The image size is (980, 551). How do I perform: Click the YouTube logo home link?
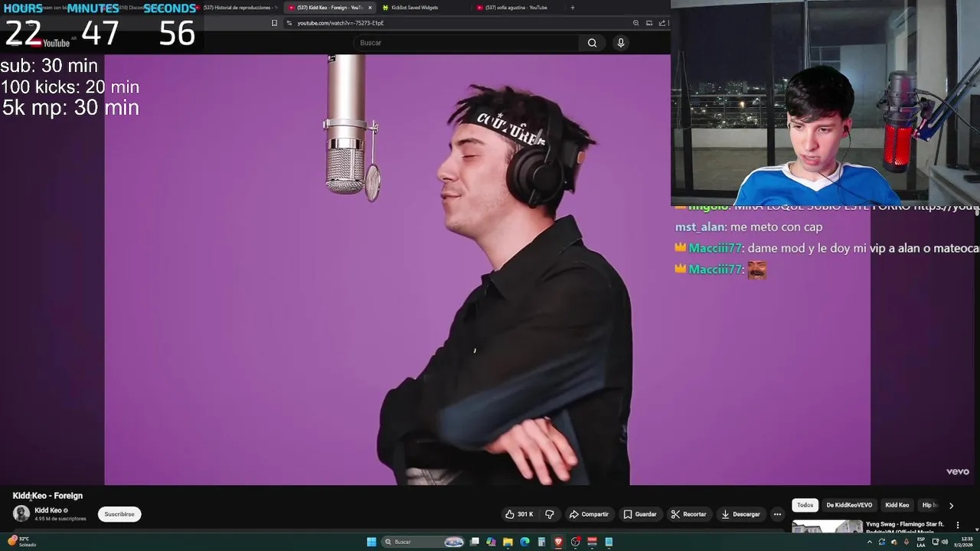click(51, 43)
